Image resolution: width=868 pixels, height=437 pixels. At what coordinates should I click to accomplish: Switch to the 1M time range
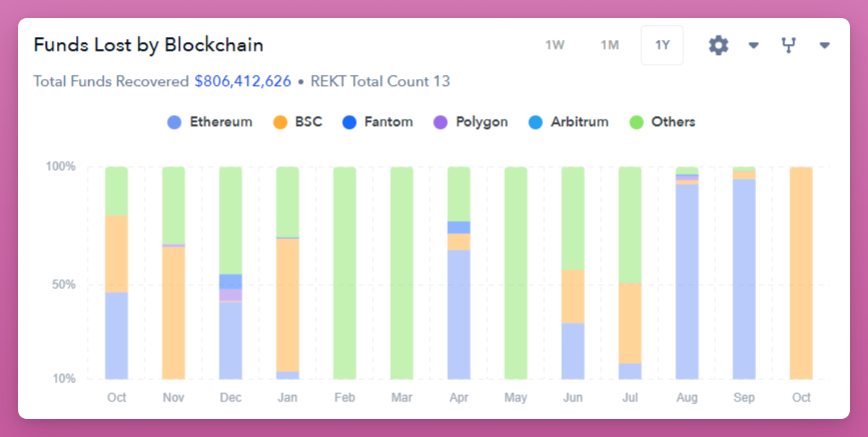pyautogui.click(x=610, y=46)
